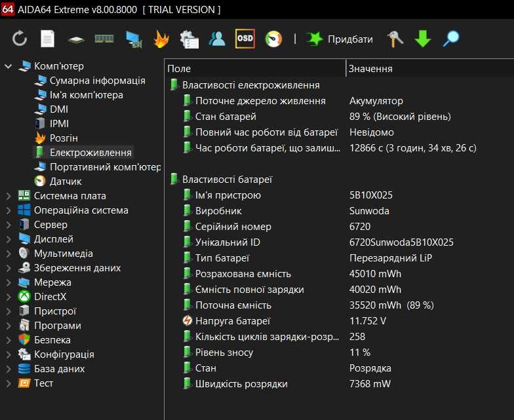Click the Безпека shield icon
Image resolution: width=514 pixels, height=420 pixels.
pos(24,339)
